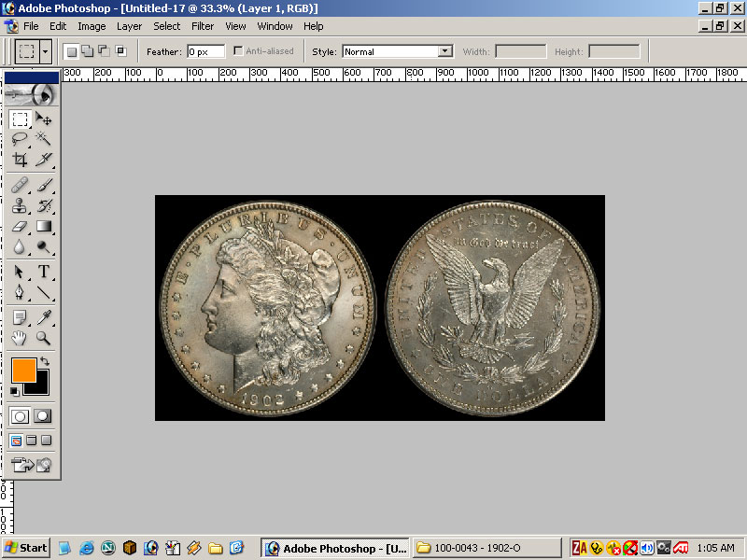Open the Filter menu
Screen dimensions: 747x560
203,26
